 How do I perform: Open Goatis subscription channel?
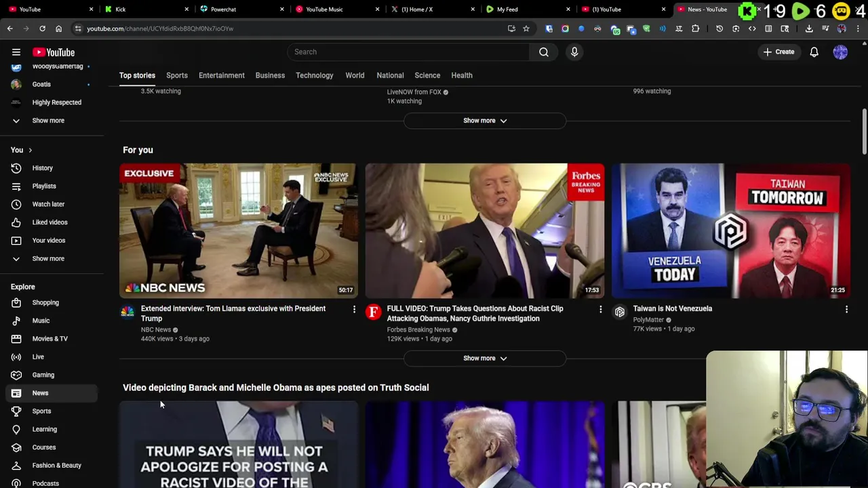(x=52, y=84)
